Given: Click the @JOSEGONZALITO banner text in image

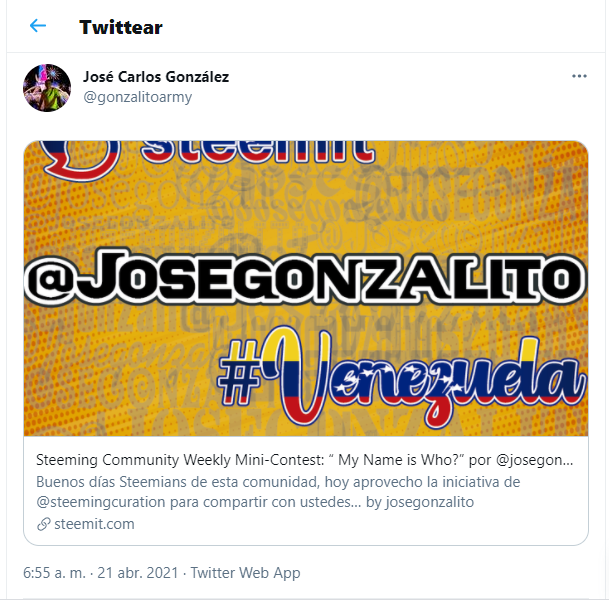Looking at the screenshot, I should click(x=305, y=277).
